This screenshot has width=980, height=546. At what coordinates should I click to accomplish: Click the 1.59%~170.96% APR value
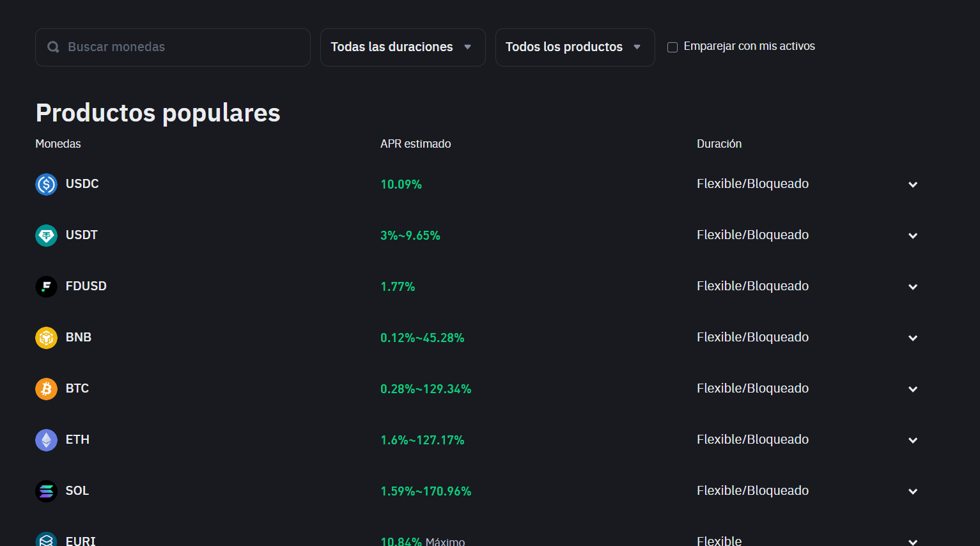click(x=426, y=491)
